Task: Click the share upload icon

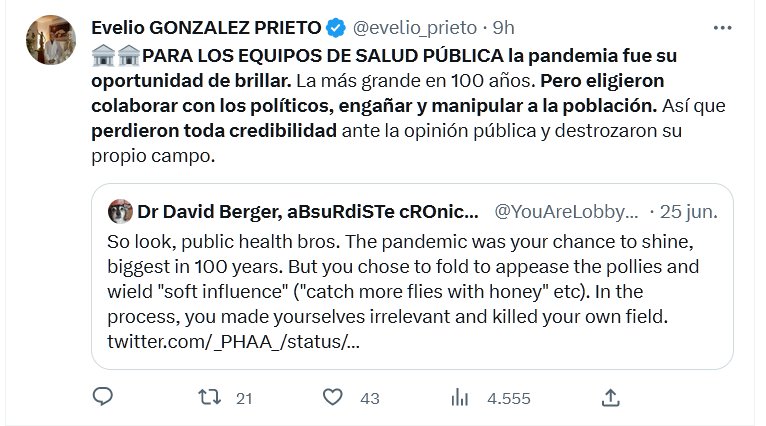Action: (x=609, y=398)
